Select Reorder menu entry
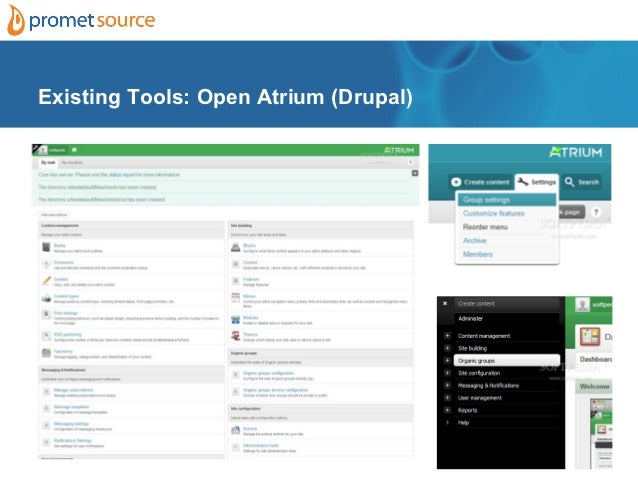Screen dimensions: 638x479 click(507, 227)
